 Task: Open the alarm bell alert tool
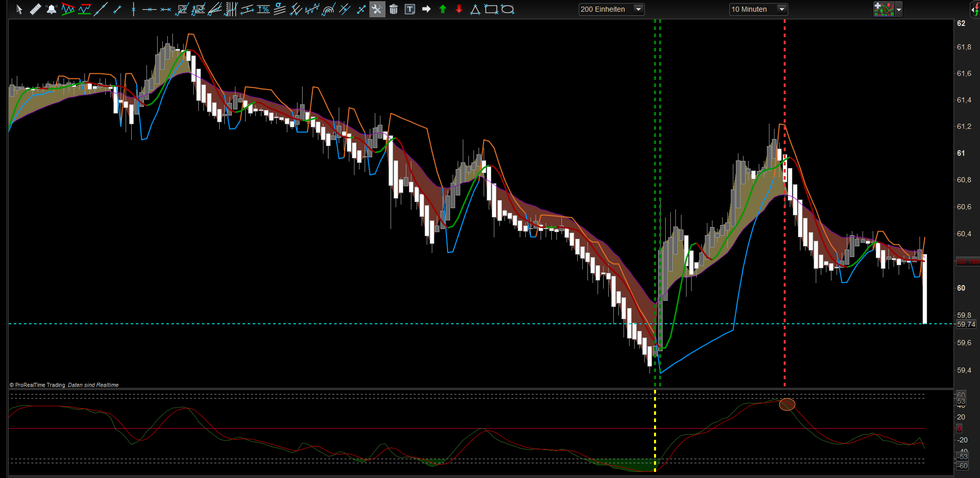pos(51,9)
